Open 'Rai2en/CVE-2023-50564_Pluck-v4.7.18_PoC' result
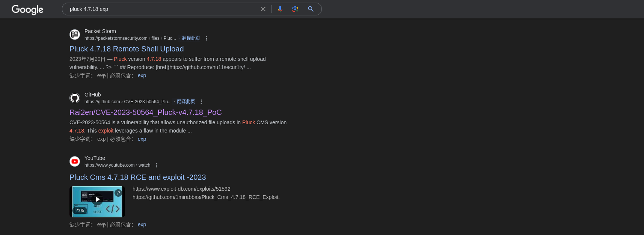Screen dimensions: 644x235 tap(146, 112)
